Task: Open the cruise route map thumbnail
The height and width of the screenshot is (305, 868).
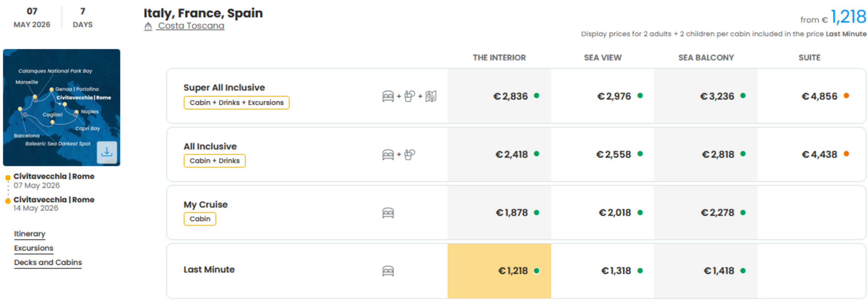Action: pyautogui.click(x=61, y=108)
